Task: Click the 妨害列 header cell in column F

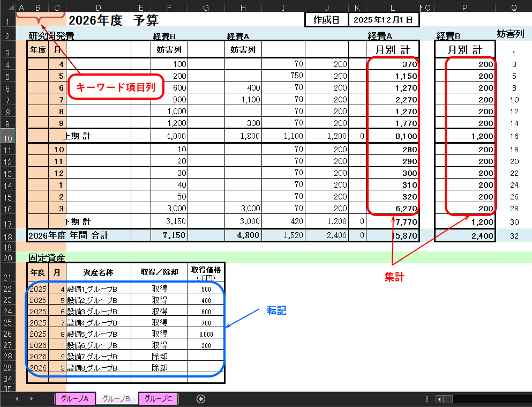Action: click(x=169, y=49)
